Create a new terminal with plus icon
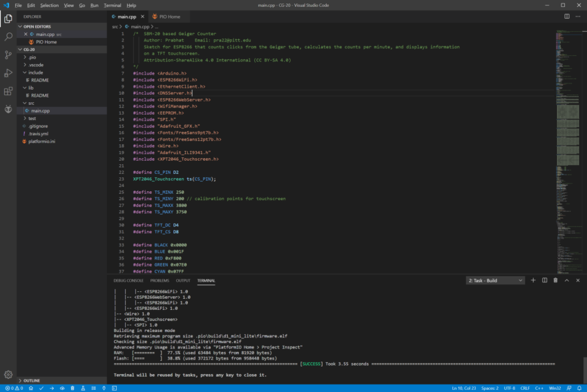Viewport: 587px width, 392px height. tap(533, 280)
